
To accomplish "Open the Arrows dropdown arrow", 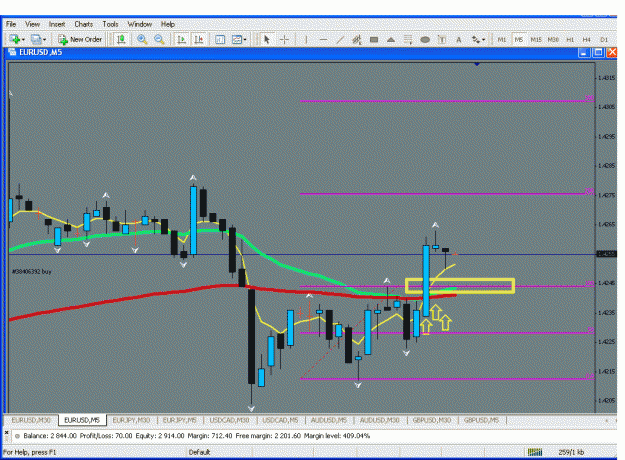I will point(483,39).
